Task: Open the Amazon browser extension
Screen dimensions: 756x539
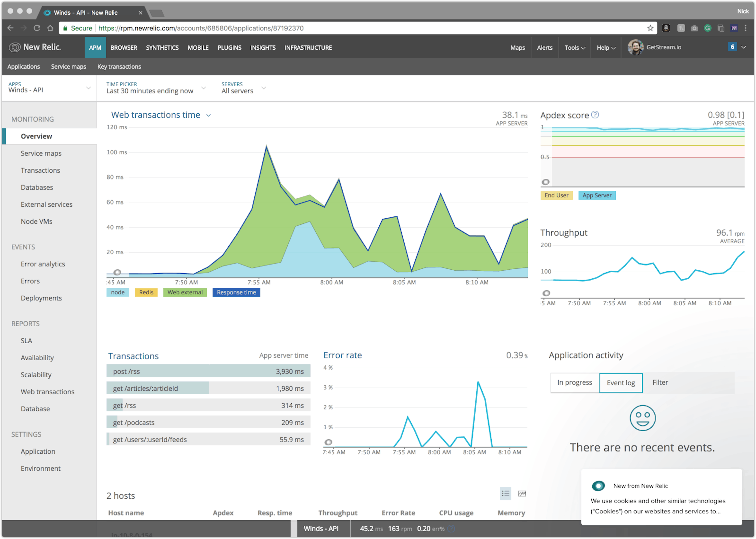Action: (666, 28)
